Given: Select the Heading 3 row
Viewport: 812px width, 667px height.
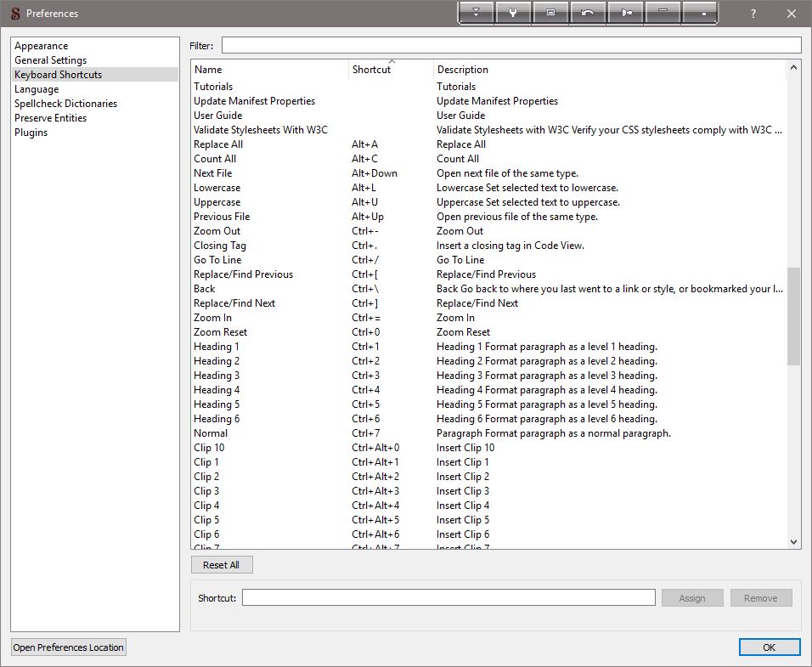Looking at the screenshot, I should pyautogui.click(x=488, y=376).
